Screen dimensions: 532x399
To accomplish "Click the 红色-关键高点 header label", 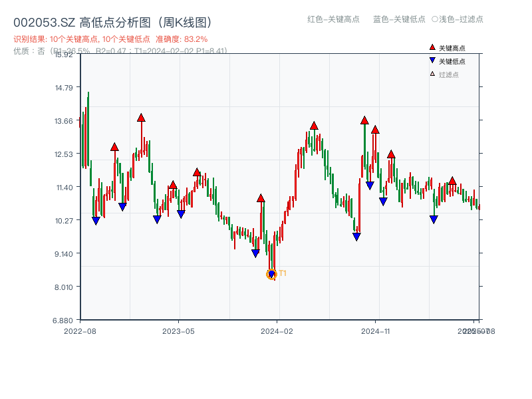I will [333, 19].
